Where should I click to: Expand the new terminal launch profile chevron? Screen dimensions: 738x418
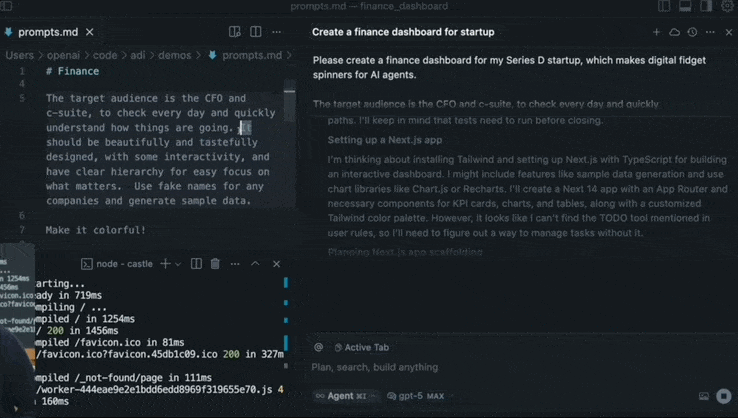coord(178,264)
